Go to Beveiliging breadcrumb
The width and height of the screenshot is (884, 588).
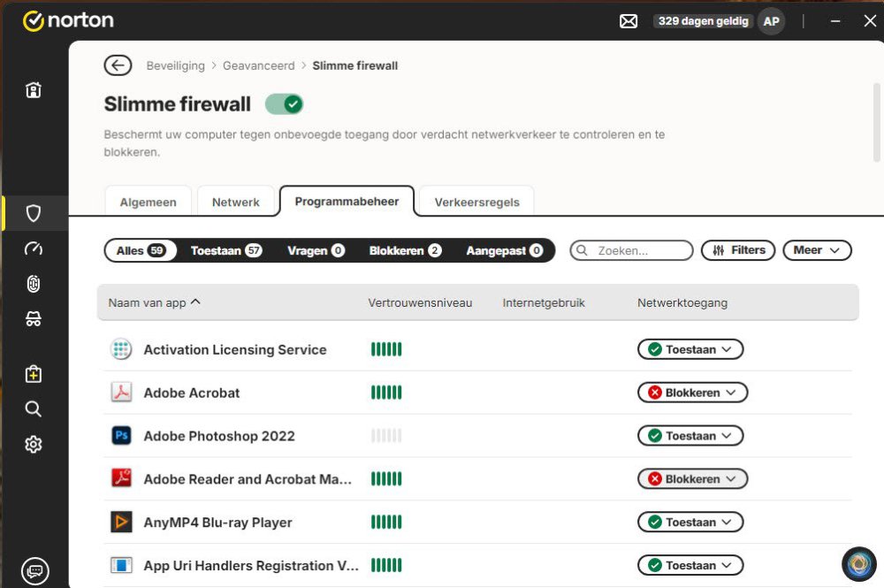(x=175, y=65)
